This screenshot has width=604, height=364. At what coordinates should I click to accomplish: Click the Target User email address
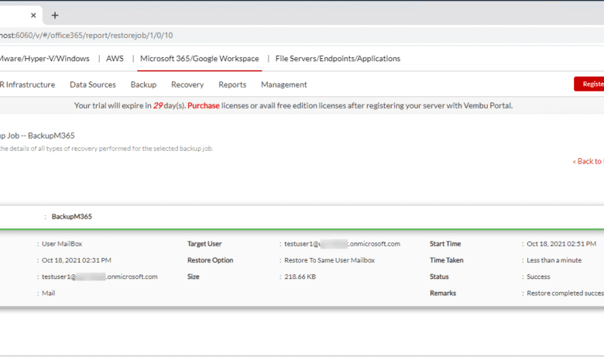coord(342,244)
